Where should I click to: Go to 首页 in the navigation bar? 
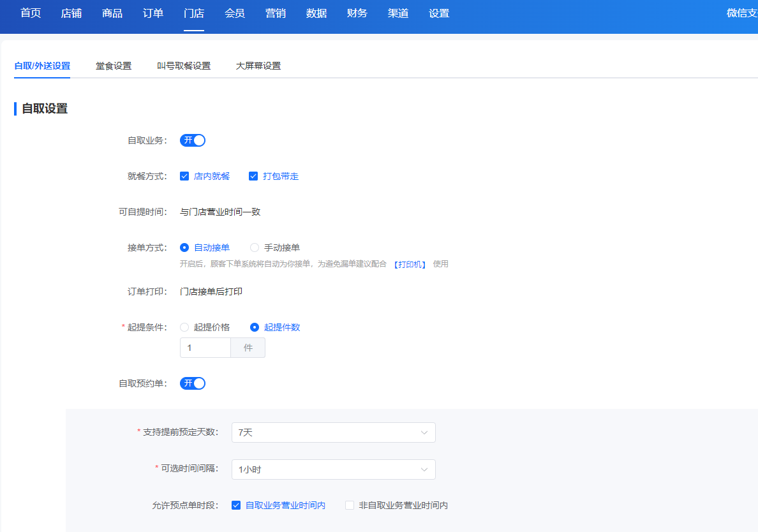click(x=31, y=13)
